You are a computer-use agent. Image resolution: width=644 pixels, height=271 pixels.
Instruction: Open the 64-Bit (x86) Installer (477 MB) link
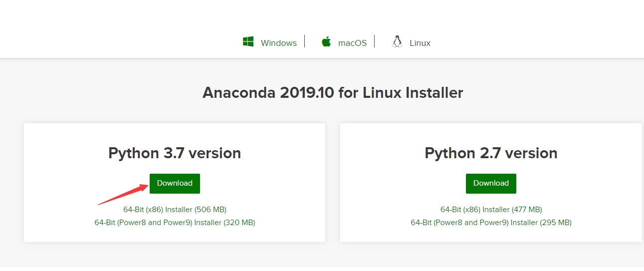pos(491,210)
